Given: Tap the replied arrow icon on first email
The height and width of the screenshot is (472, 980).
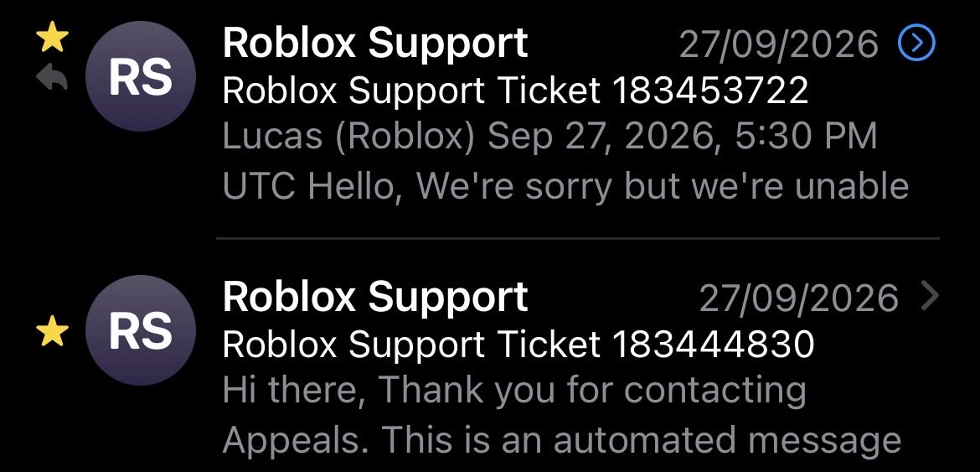Looking at the screenshot, I should pos(52,77).
